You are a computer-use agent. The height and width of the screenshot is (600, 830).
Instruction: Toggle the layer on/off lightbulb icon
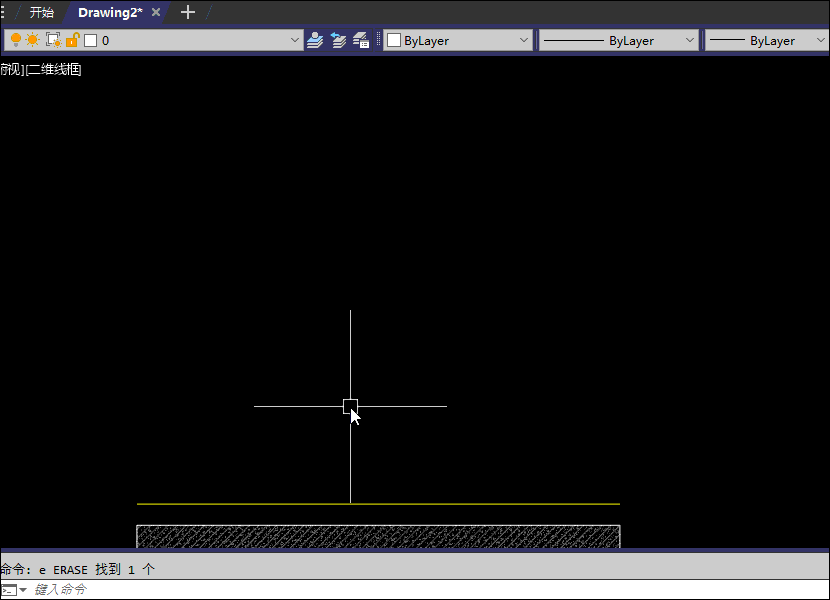16,40
